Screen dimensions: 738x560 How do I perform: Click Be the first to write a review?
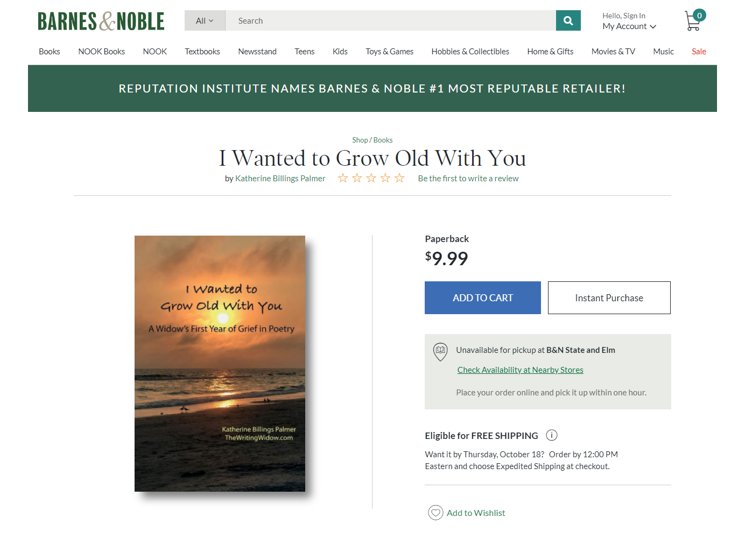point(468,179)
